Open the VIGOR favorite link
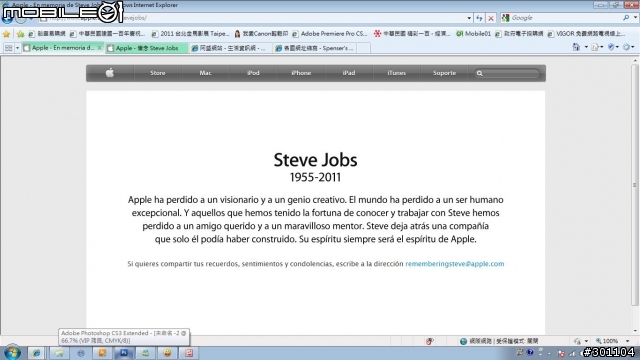 (586, 34)
